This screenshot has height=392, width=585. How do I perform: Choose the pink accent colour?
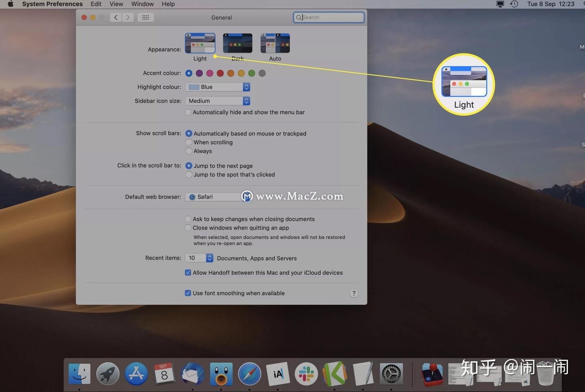point(210,73)
